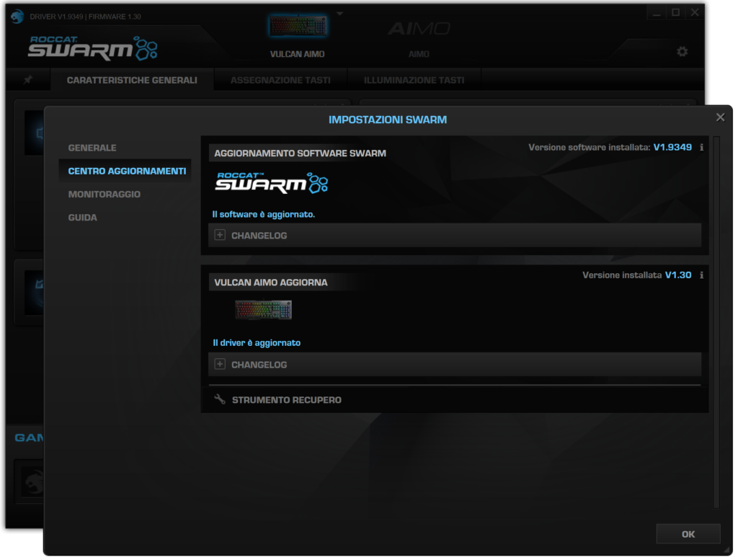Open Assegnazione Tasti tab in main window
Viewport: 738px width, 560px height.
pyautogui.click(x=280, y=81)
